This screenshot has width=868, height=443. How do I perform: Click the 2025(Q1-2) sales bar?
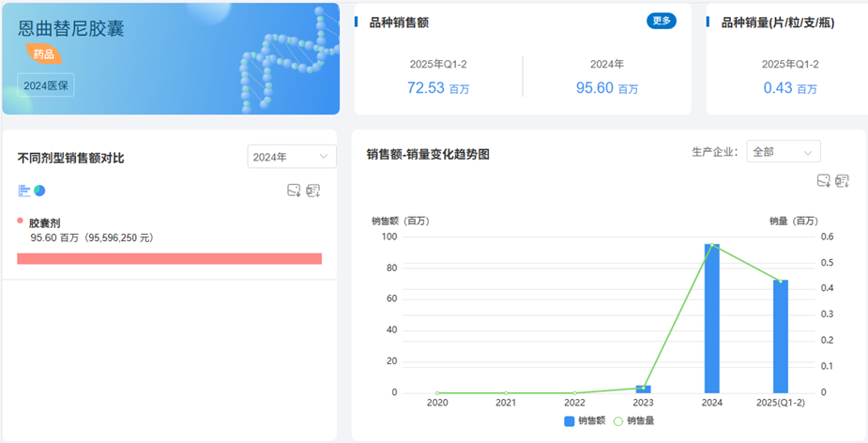[x=781, y=336]
